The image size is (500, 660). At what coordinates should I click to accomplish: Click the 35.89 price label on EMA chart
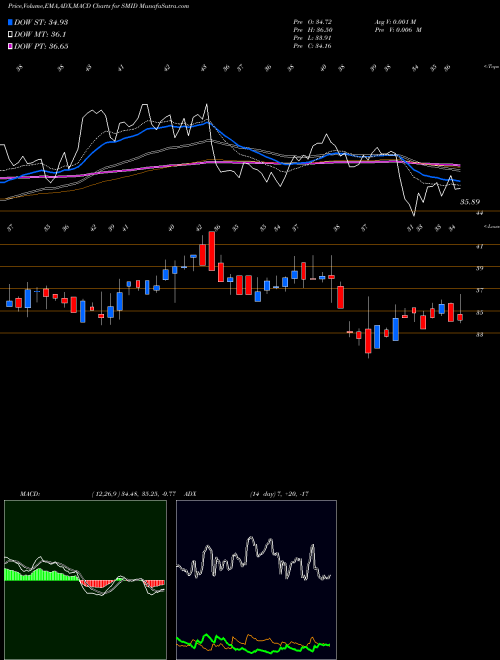(470, 202)
